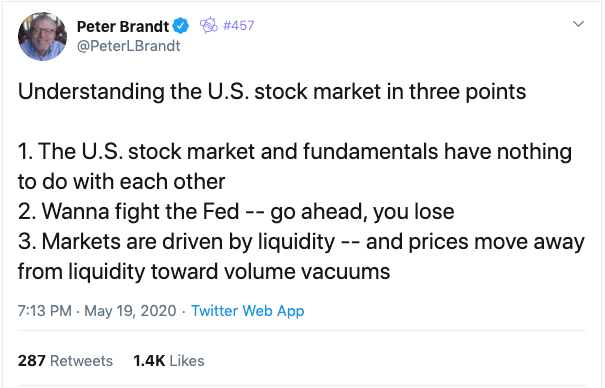View the 287 Retweets list
605x388 pixels.
click(x=65, y=361)
